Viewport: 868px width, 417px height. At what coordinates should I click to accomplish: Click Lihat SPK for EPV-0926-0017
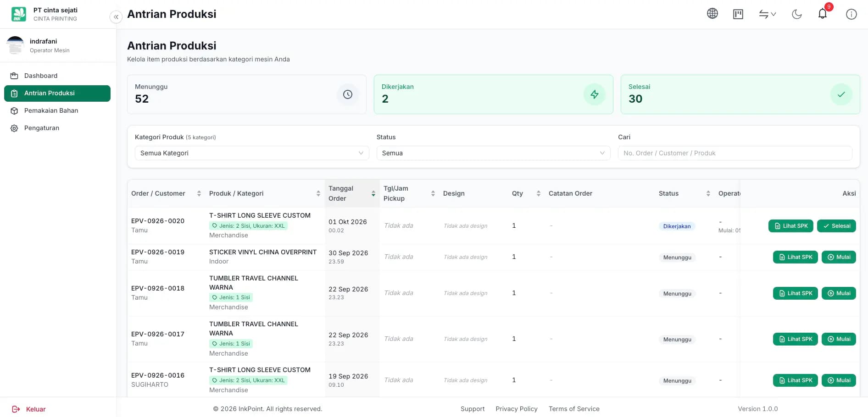point(796,339)
